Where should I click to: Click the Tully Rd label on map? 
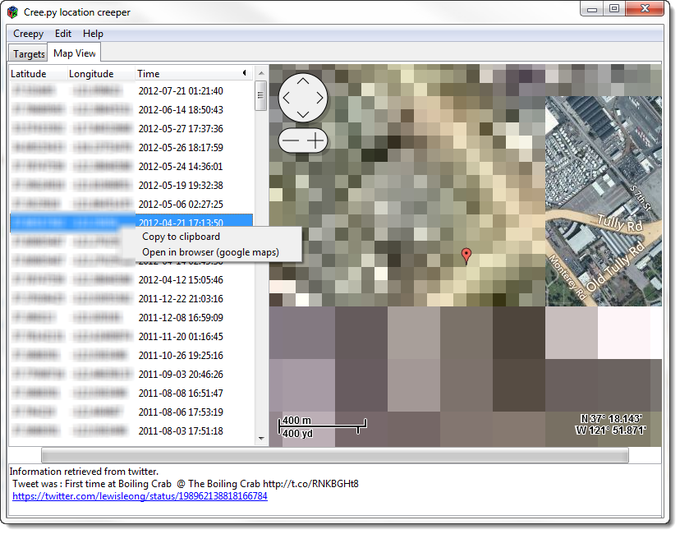click(x=620, y=223)
